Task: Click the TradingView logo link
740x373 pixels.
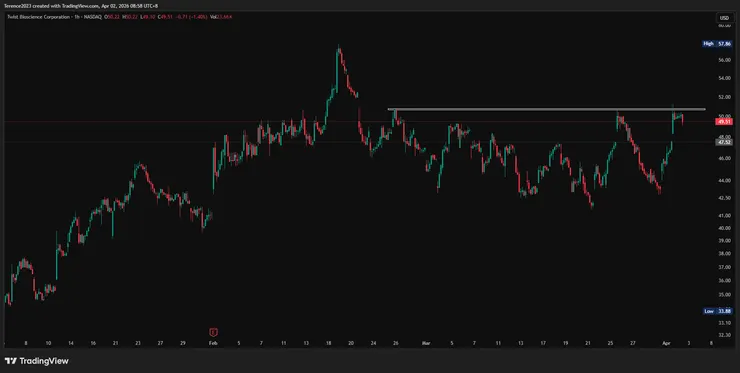Action: 36,361
